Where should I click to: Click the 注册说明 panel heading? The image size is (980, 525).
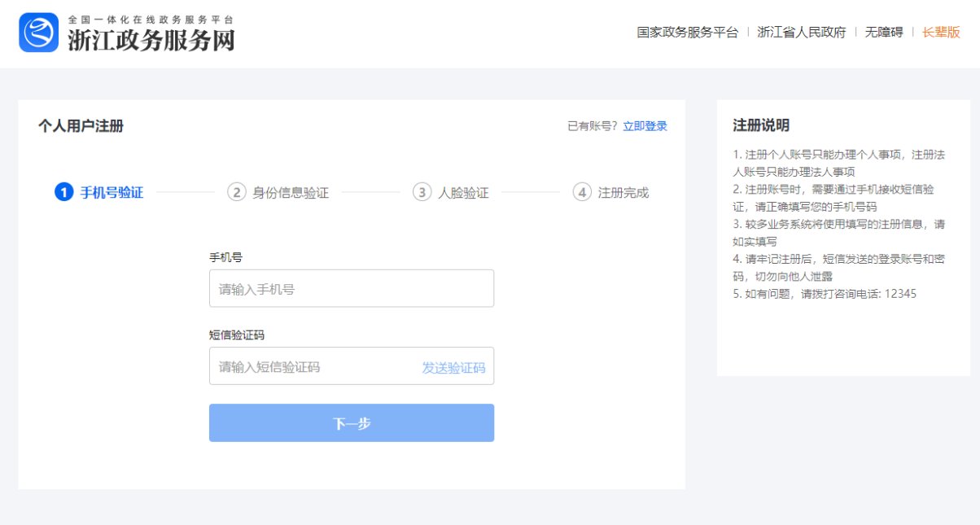click(761, 125)
